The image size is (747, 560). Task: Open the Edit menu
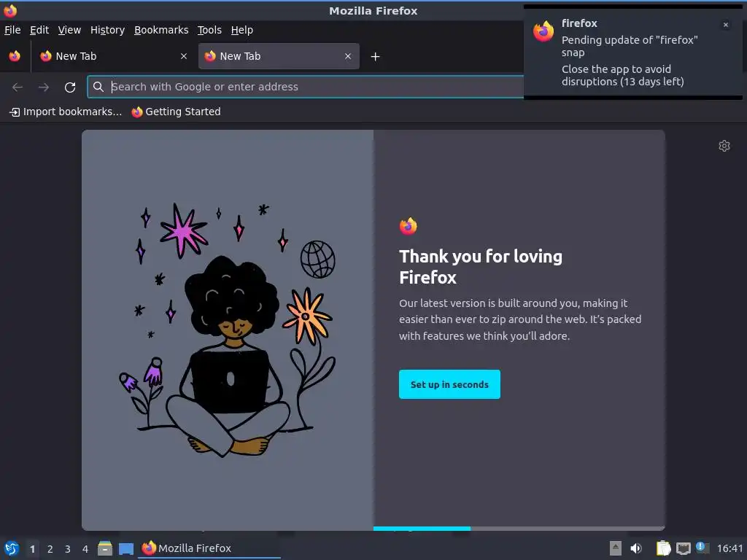tap(39, 30)
